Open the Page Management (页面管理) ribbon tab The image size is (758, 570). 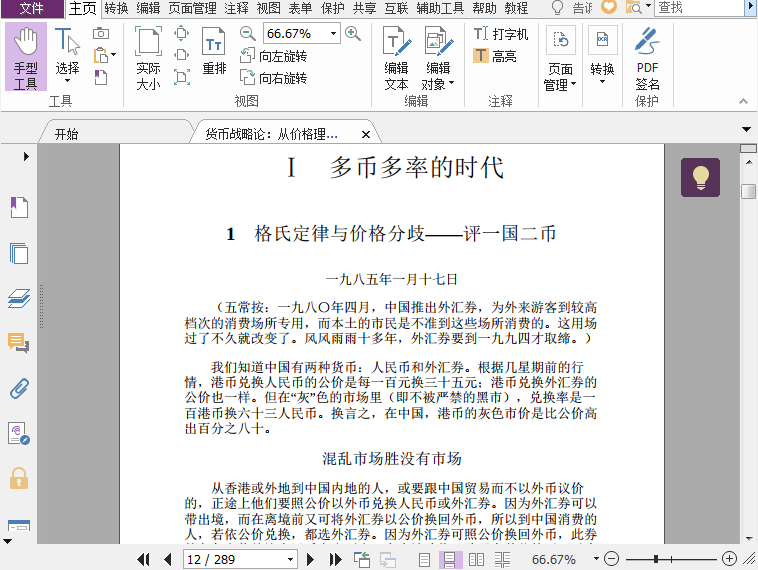(192, 8)
